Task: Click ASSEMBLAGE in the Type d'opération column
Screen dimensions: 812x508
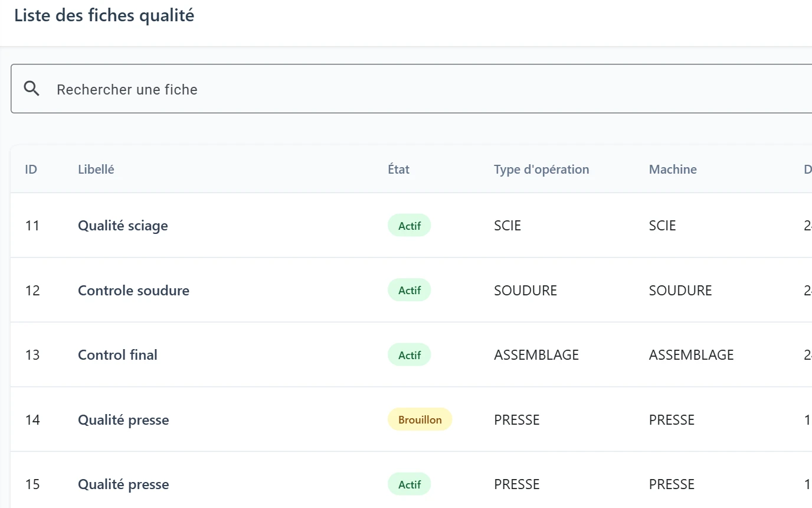Action: (536, 355)
